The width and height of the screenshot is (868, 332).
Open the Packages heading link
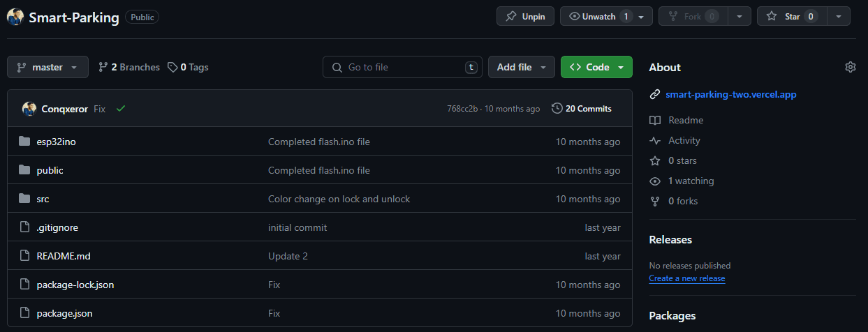(x=672, y=315)
